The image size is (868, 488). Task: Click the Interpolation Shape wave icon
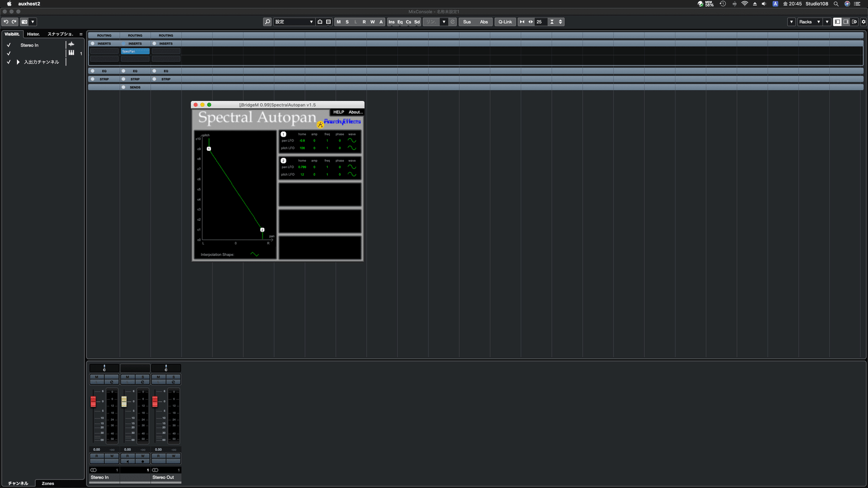coord(254,254)
